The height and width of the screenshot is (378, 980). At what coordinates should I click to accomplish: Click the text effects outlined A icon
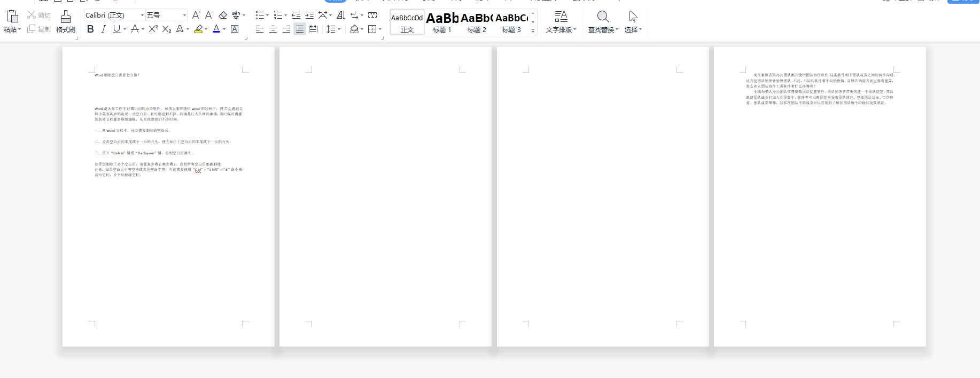180,29
